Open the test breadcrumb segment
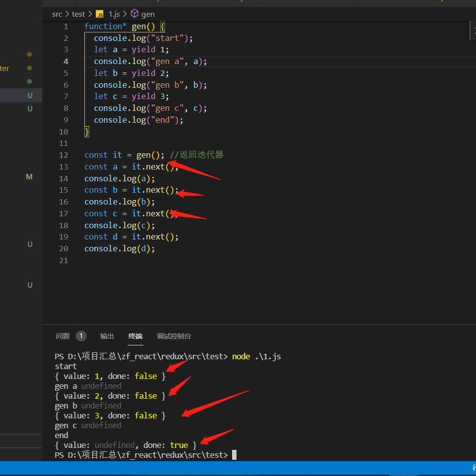Screen dimensions: 476x476 [78, 14]
